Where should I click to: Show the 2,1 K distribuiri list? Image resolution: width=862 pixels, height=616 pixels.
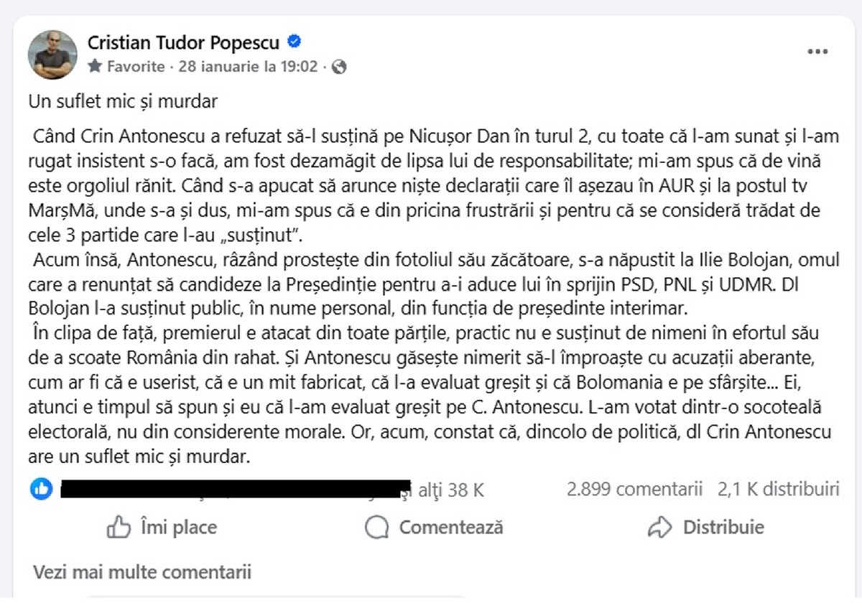[778, 490]
